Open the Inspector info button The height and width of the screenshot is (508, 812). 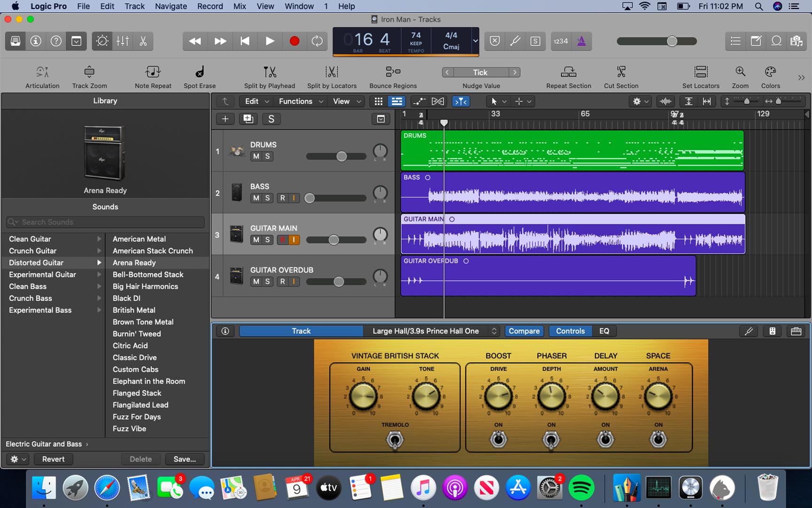[x=36, y=41]
